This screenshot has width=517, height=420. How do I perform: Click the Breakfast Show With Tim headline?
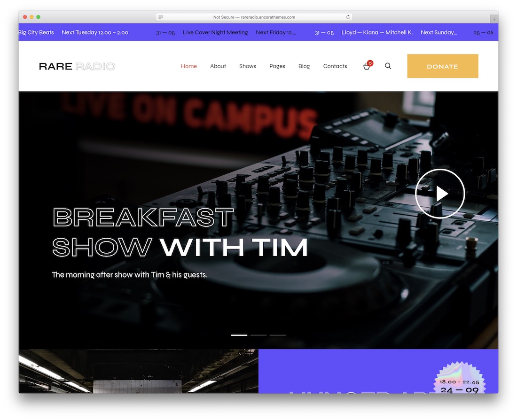tap(180, 232)
